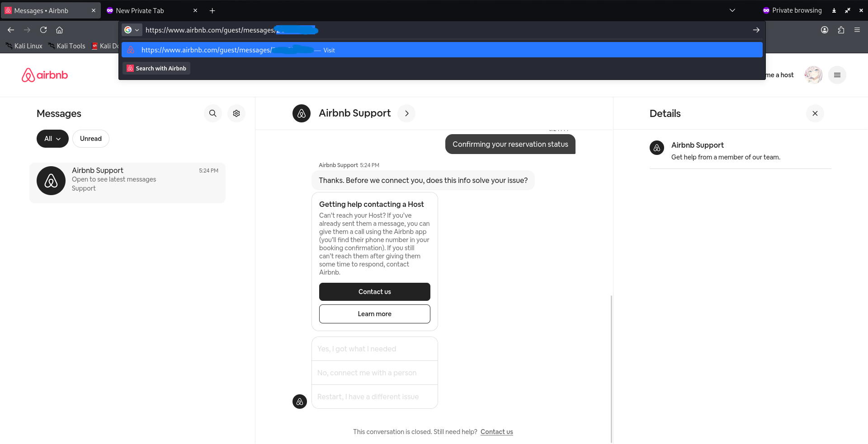Click the Contact us link at bottom
This screenshot has width=868, height=444.
tap(496, 432)
